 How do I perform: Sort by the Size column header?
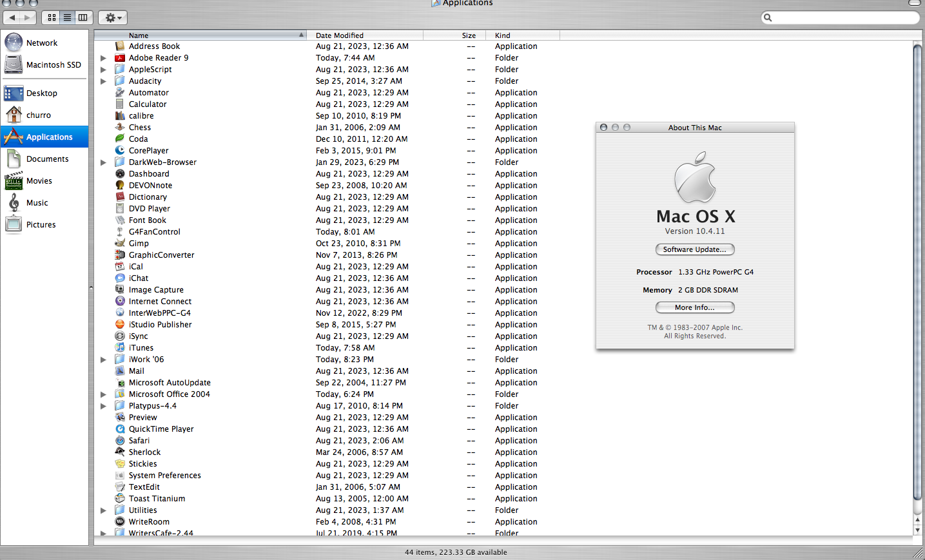point(454,35)
